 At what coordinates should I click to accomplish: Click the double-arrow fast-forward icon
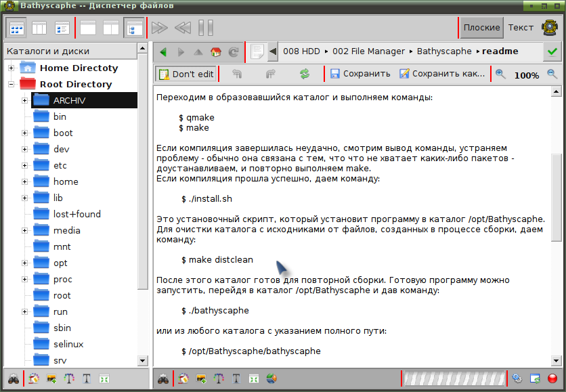tap(160, 28)
